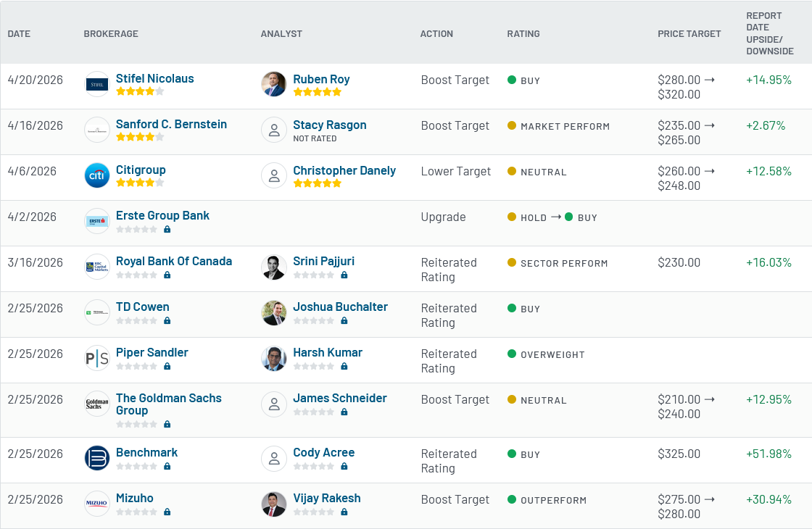812x529 pixels.
Task: Click Harsh Kumar's profile photo
Action: click(274, 358)
